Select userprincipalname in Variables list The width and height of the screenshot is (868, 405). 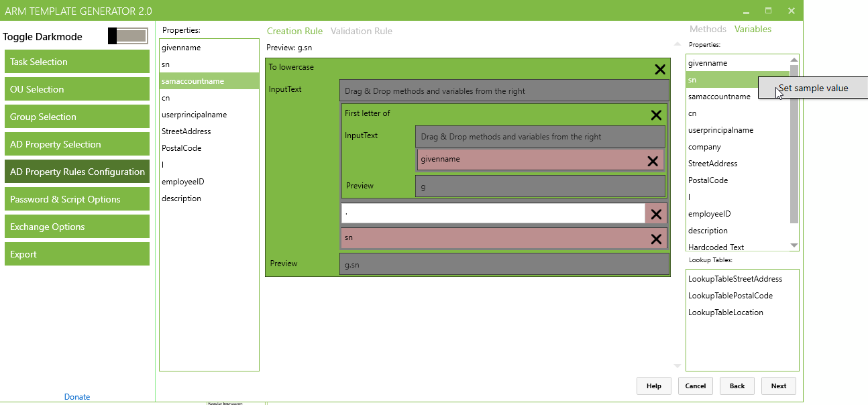[x=738, y=130]
